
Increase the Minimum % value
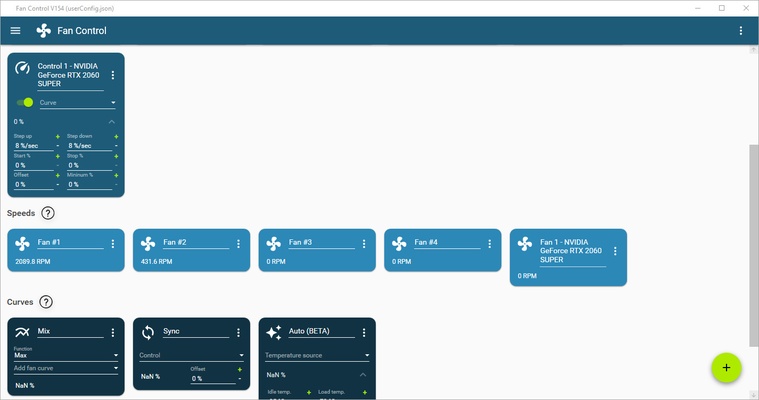pyautogui.click(x=116, y=175)
